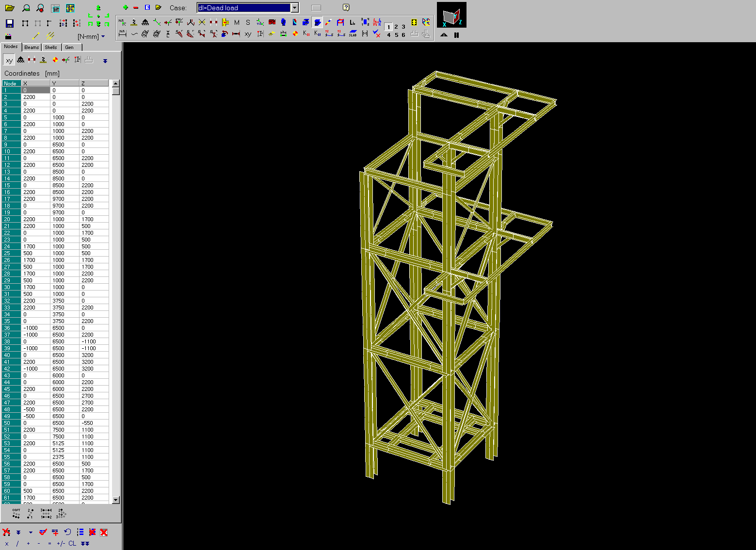Click the K33 stiffness icon
The height and width of the screenshot is (550, 756).
(x=306, y=33)
